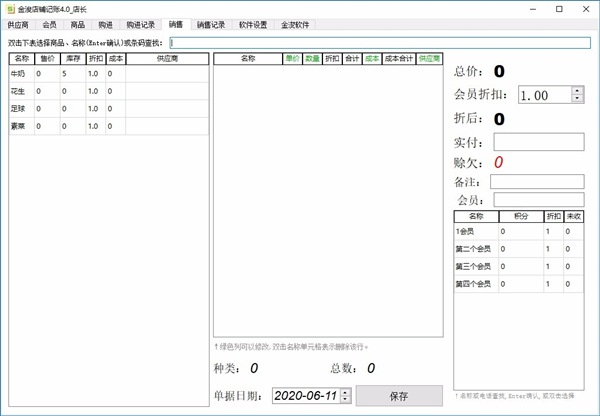Click the 备注 remarks text box
Screen dimensions: 600x416
(x=536, y=181)
